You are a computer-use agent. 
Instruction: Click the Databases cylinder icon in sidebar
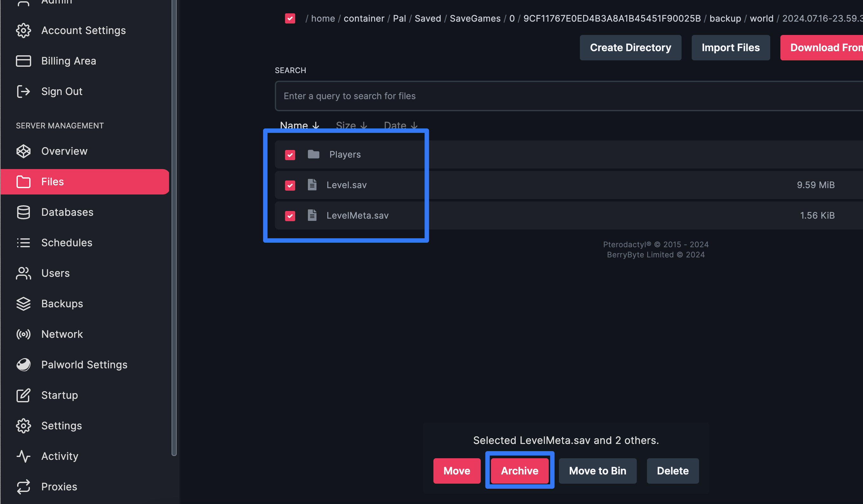pos(23,212)
